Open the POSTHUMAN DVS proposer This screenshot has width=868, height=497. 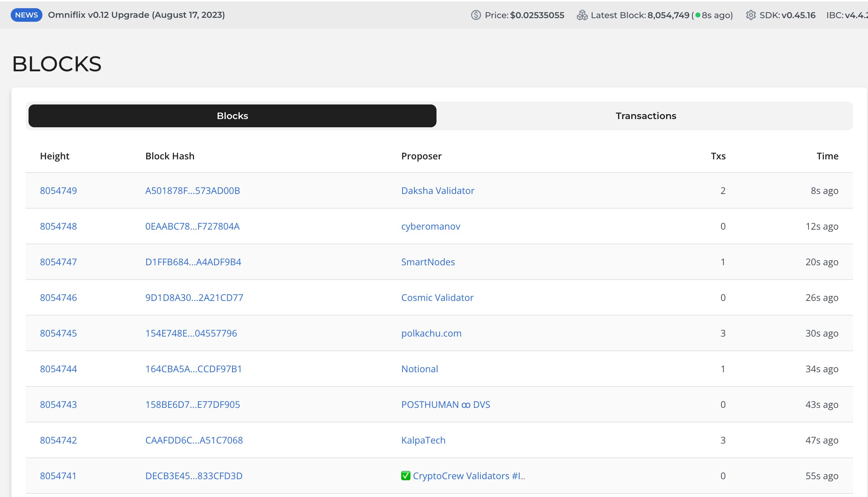click(445, 405)
